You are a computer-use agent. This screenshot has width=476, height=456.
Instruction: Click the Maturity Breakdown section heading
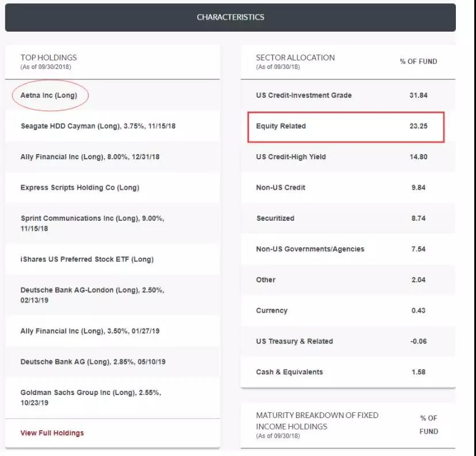pyautogui.click(x=317, y=421)
